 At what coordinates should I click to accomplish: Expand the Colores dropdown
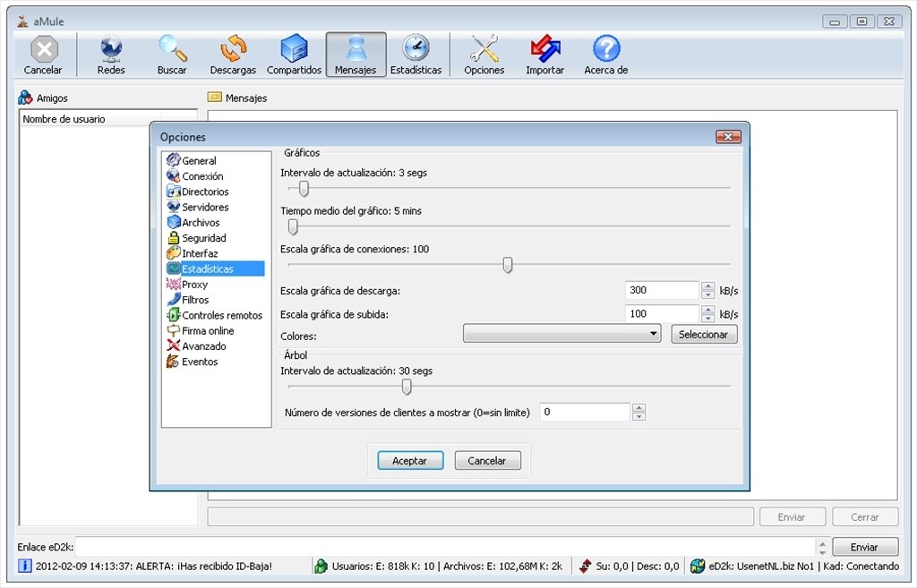[x=562, y=334]
